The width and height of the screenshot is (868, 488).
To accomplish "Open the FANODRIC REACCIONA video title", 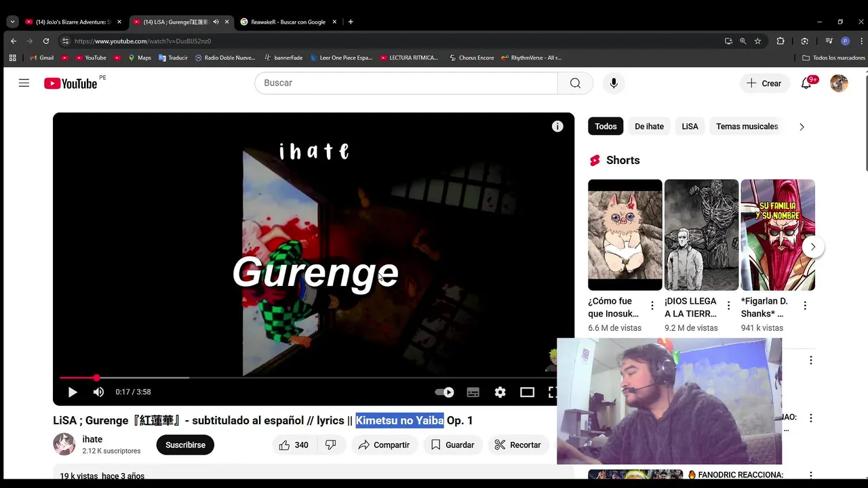I will click(x=736, y=475).
